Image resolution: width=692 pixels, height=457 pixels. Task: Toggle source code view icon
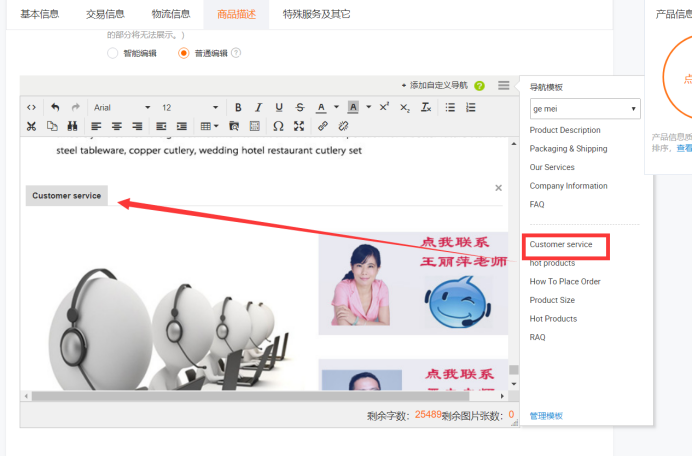coord(31,108)
